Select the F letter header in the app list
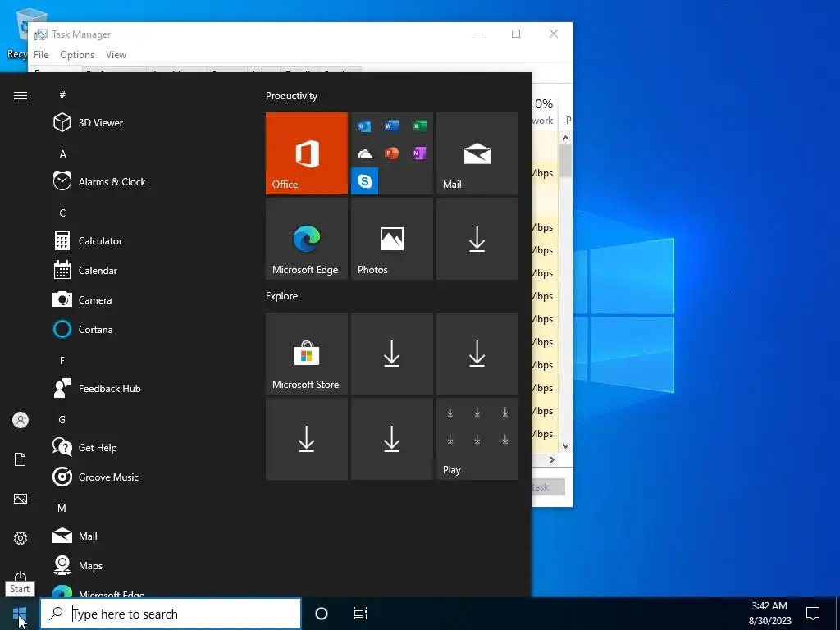Viewport: 840px width, 630px height. click(x=62, y=361)
